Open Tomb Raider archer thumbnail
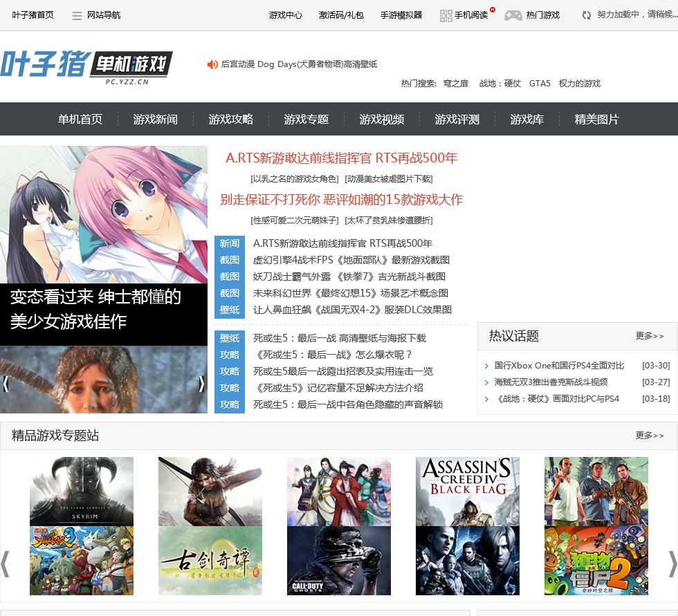The width and height of the screenshot is (678, 616). tap(210, 492)
